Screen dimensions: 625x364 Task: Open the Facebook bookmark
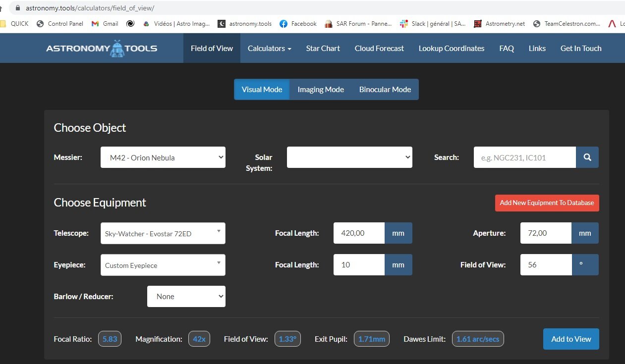click(x=298, y=23)
